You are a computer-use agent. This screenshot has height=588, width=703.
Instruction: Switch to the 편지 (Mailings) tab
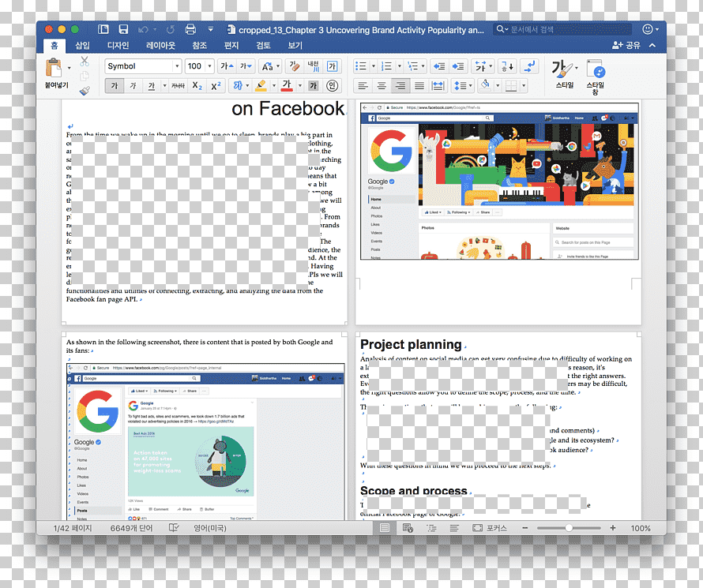[231, 45]
